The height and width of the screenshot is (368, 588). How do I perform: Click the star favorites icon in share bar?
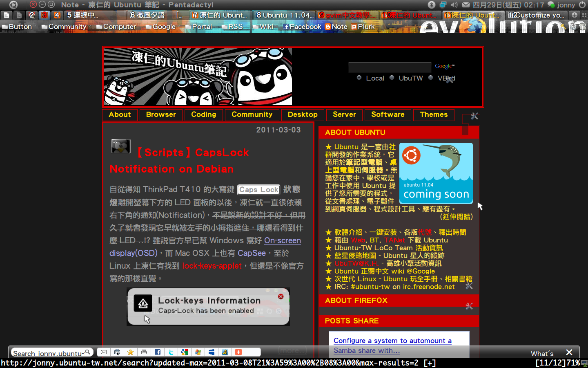tap(131, 352)
